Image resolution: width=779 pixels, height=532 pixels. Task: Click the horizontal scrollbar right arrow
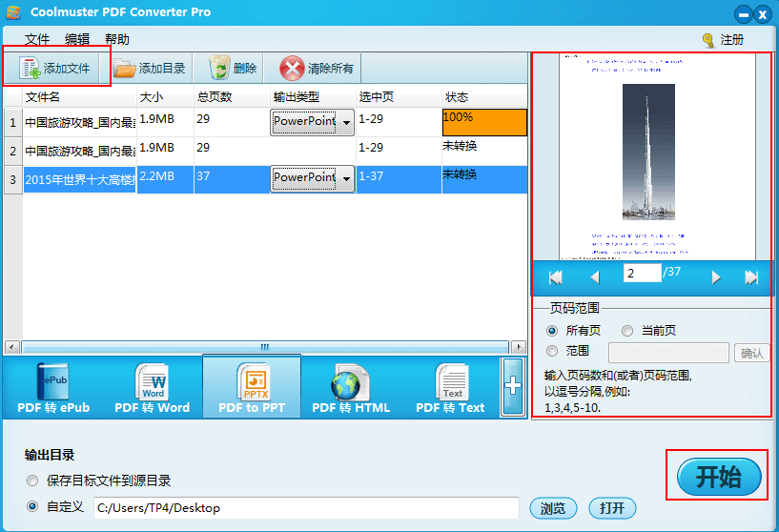click(x=519, y=347)
